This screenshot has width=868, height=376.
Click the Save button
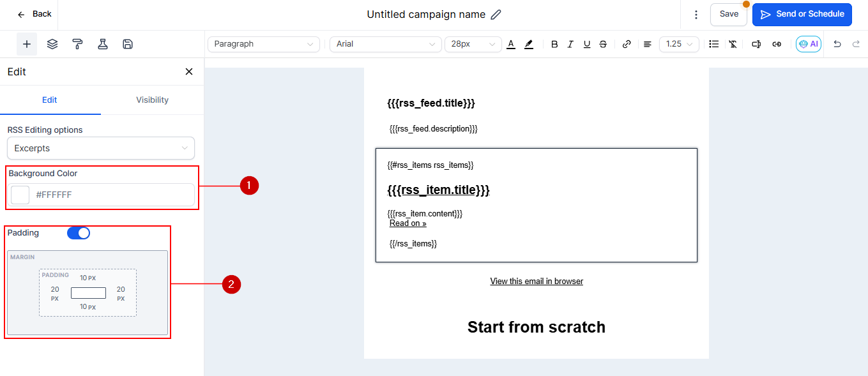(729, 14)
